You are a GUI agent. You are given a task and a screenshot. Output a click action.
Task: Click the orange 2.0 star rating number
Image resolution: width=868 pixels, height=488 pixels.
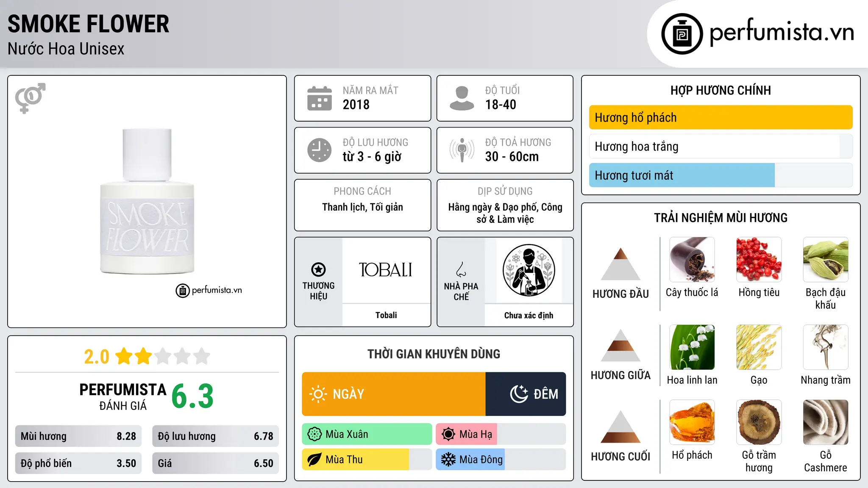point(97,357)
